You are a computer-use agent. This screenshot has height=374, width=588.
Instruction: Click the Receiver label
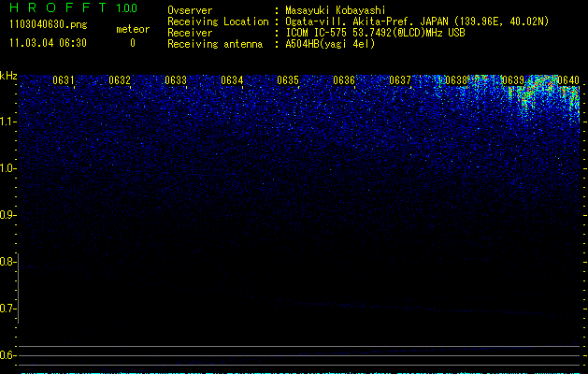[x=190, y=33]
